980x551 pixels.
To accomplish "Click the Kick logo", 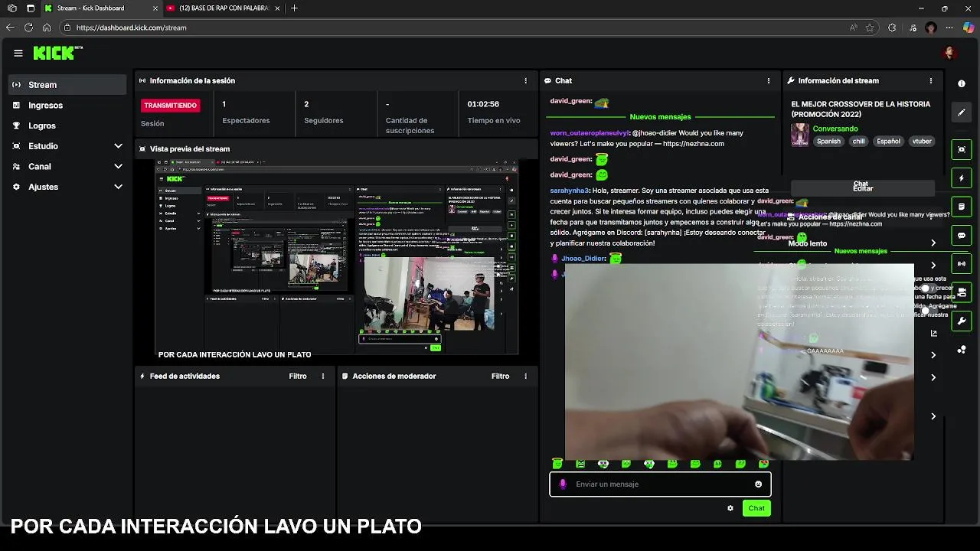I will click(x=57, y=53).
